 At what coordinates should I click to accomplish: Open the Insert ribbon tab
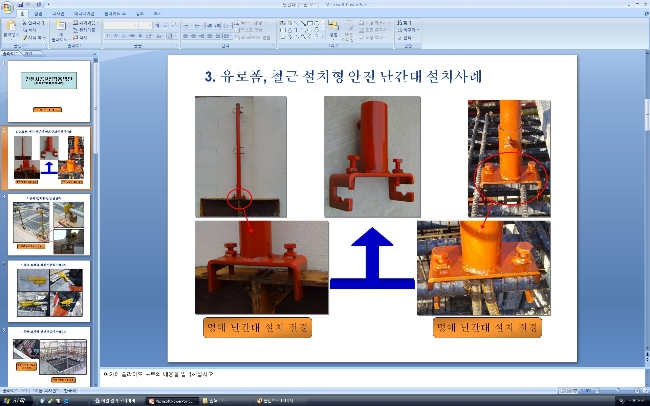pos(38,14)
